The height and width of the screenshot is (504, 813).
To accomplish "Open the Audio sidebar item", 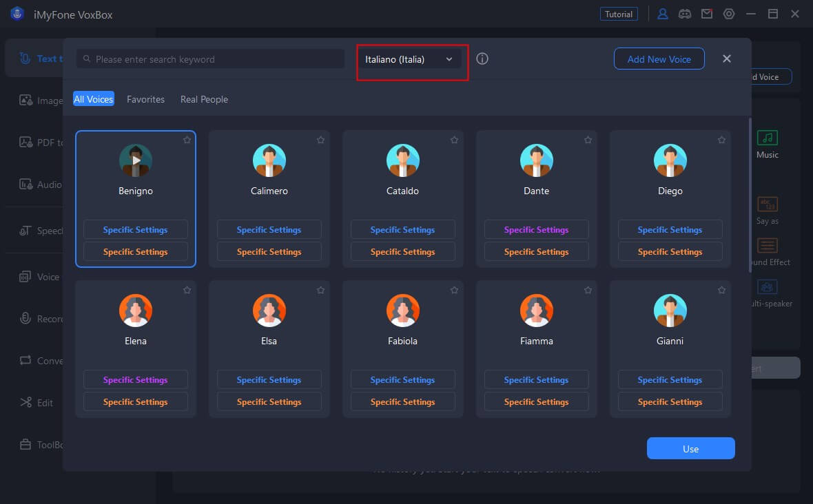I will pyautogui.click(x=41, y=185).
